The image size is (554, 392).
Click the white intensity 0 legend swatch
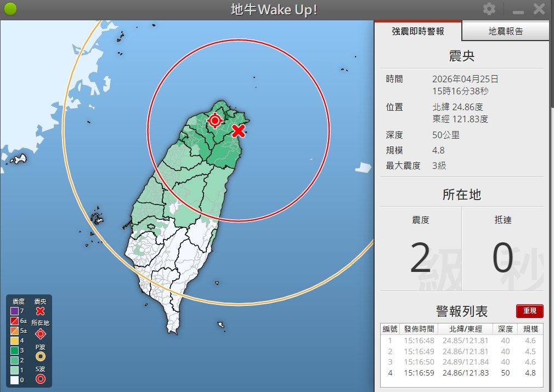pos(14,380)
